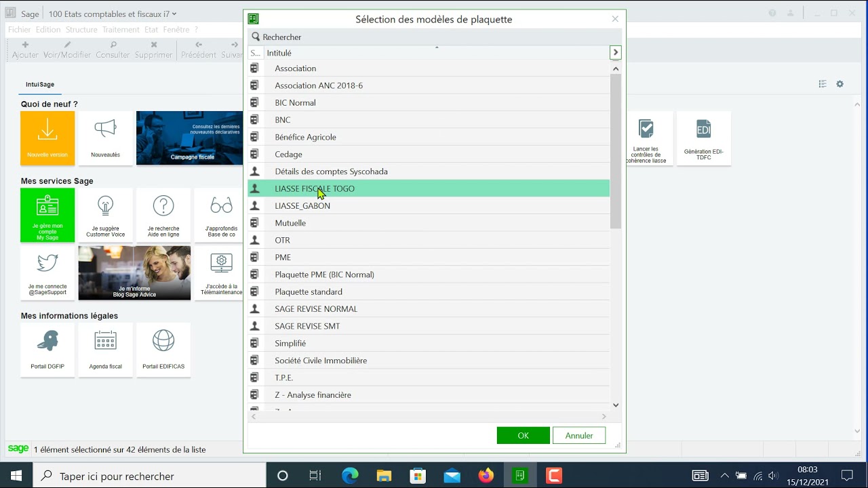Open the Génération EDI-TDFC tile
Viewport: 868px width, 488px height.
[x=704, y=138]
